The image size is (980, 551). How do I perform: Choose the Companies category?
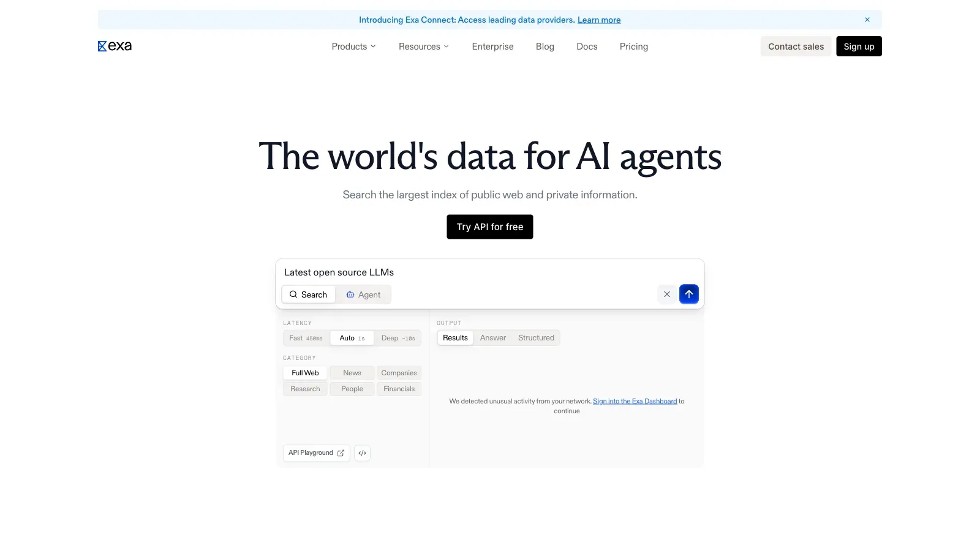tap(399, 373)
